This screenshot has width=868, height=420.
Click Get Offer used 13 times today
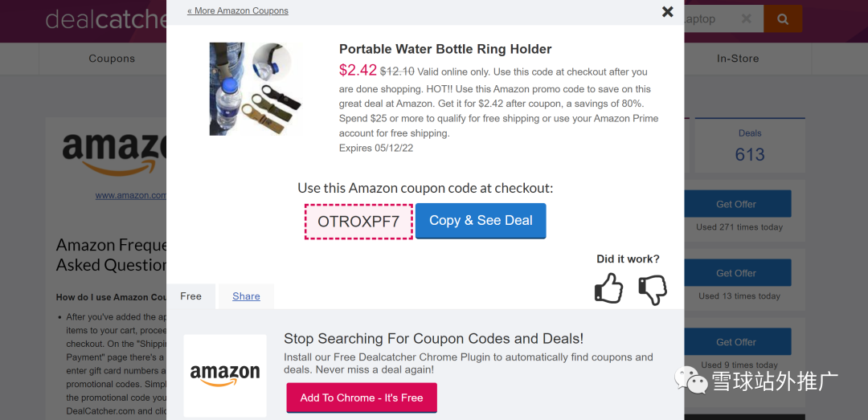[x=736, y=273]
